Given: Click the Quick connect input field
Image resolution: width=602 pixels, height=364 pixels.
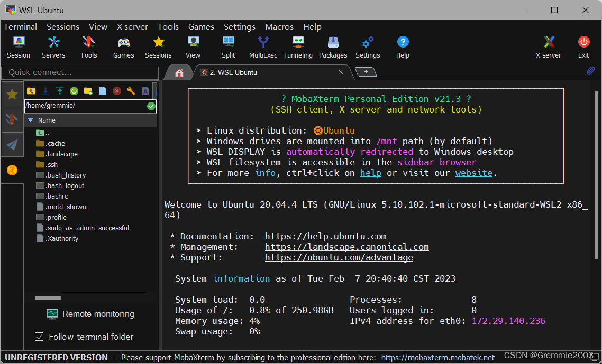Looking at the screenshot, I should point(80,72).
